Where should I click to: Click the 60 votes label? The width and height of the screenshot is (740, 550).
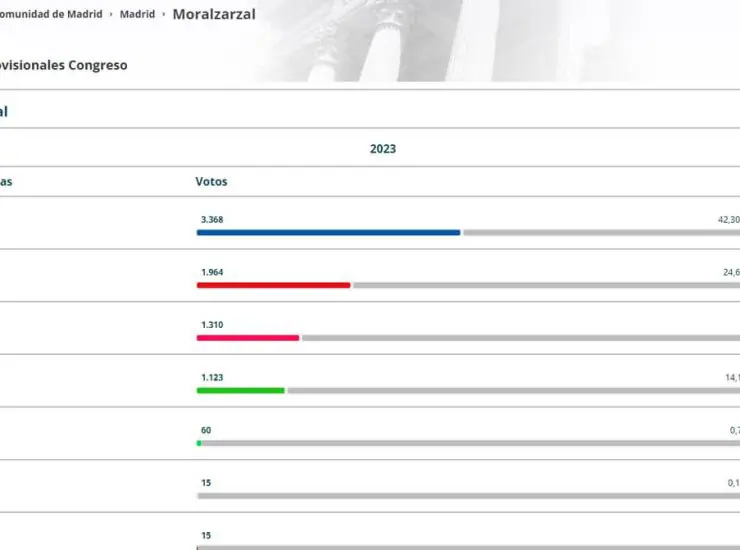tap(206, 430)
